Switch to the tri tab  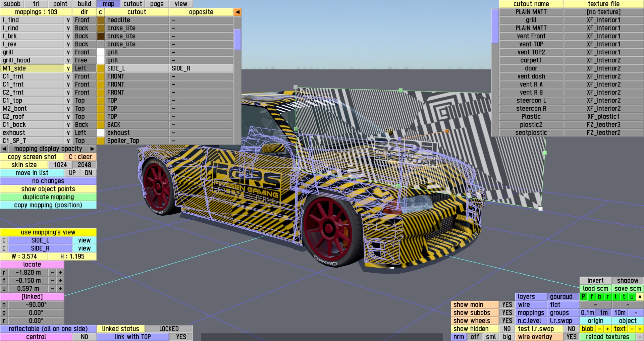point(36,4)
